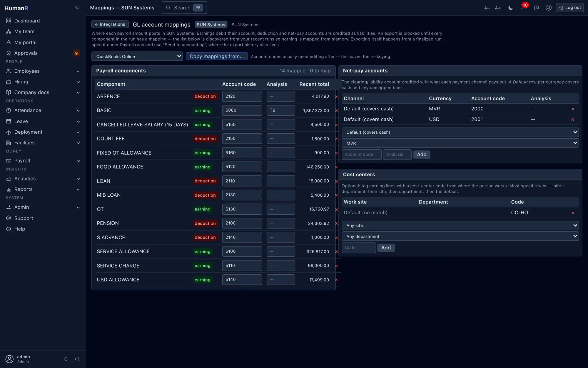The image size is (588, 368).
Task: Collapse the sidebar with double-chevron icon
Action: tap(77, 8)
